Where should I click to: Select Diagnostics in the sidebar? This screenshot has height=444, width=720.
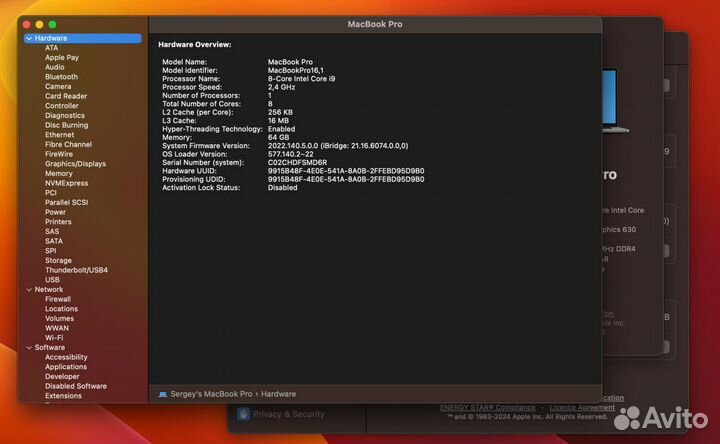(65, 115)
